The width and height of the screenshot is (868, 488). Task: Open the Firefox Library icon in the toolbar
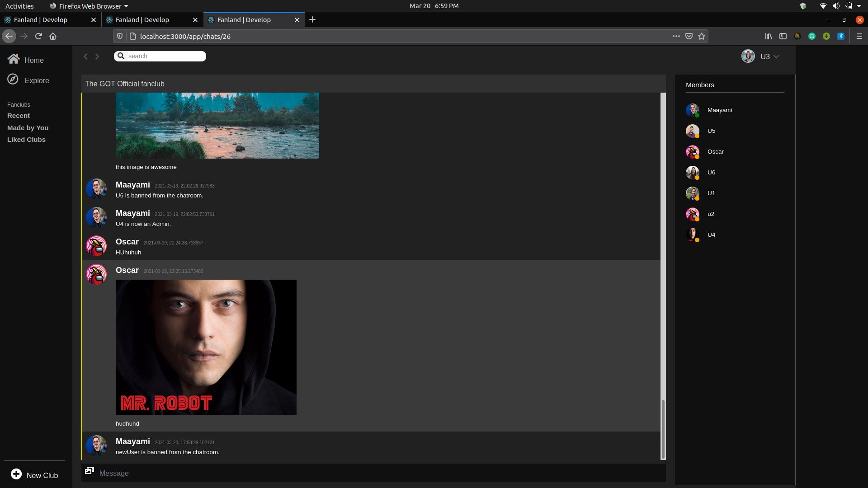pyautogui.click(x=769, y=36)
